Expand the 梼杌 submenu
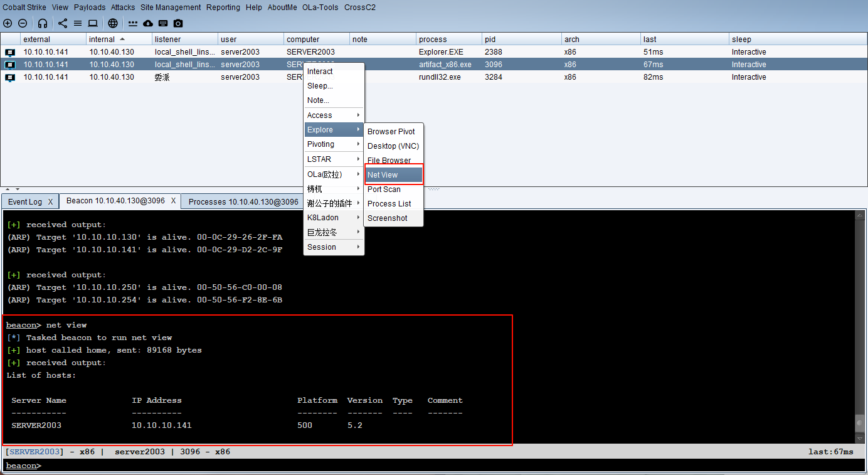868x475 pixels. point(334,189)
